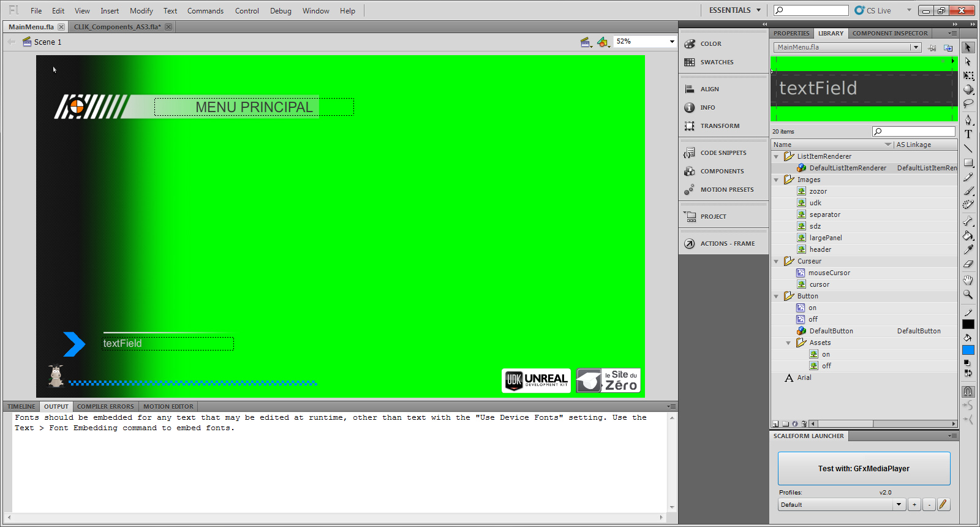980x527 pixels.
Task: Open the Motion Presets panel
Action: 726,190
